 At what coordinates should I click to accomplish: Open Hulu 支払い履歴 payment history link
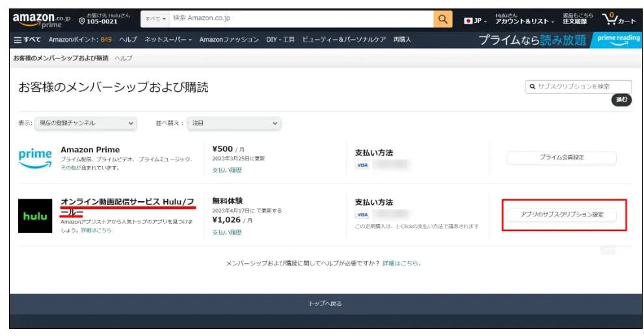(227, 232)
